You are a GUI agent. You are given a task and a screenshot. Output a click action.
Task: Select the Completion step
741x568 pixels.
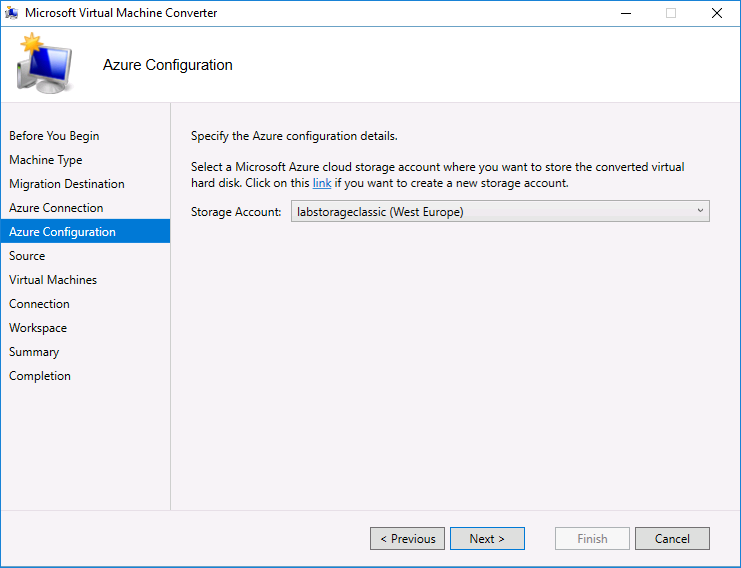(x=40, y=376)
